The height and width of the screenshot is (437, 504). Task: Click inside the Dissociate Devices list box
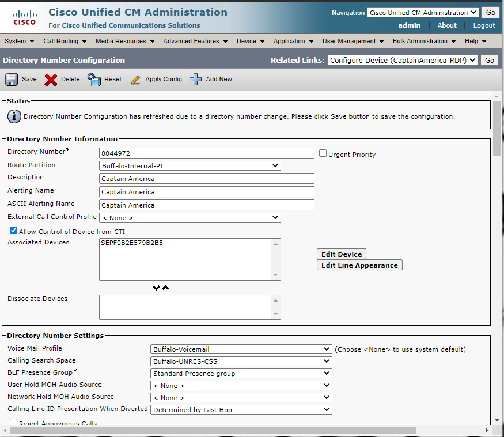(x=186, y=307)
